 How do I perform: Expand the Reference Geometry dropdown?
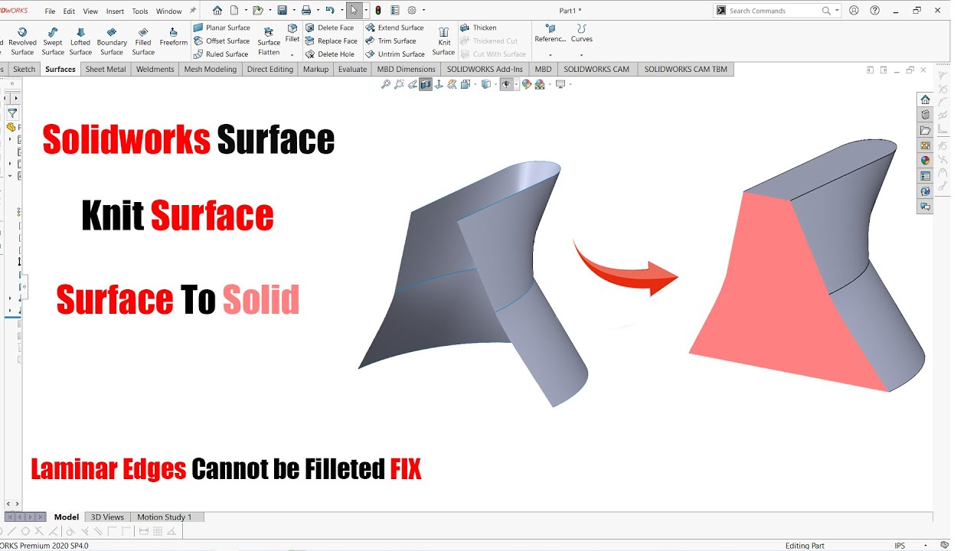(550, 54)
